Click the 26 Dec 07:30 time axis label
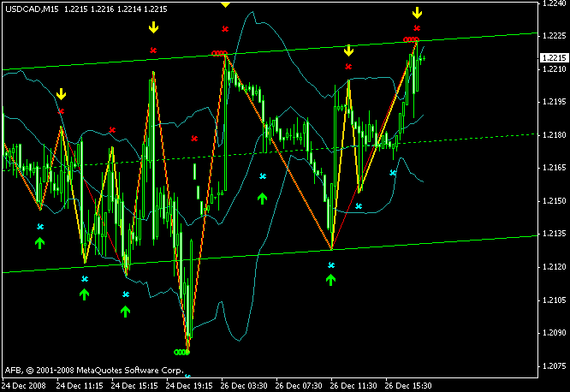The width and height of the screenshot is (570, 392). [299, 385]
